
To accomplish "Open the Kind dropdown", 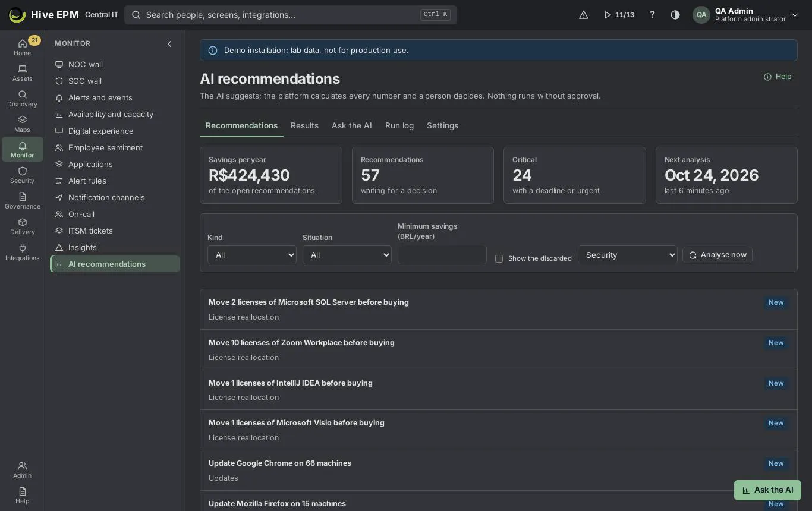I will 252,255.
